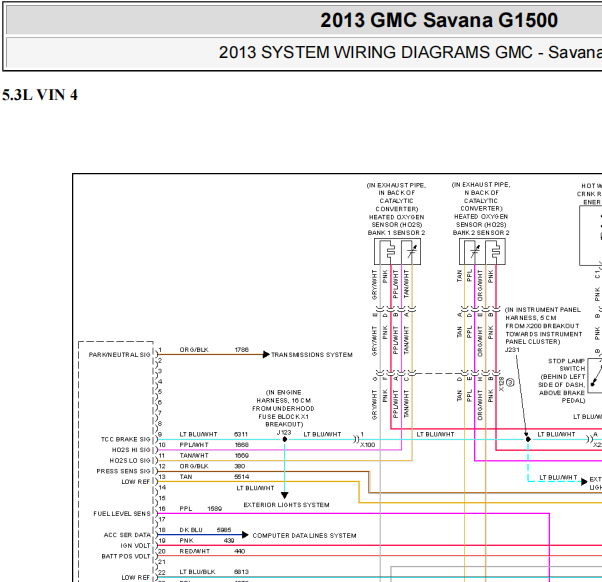This screenshot has width=602, height=582.
Task: Click circuit number "5985"
Action: [x=224, y=530]
